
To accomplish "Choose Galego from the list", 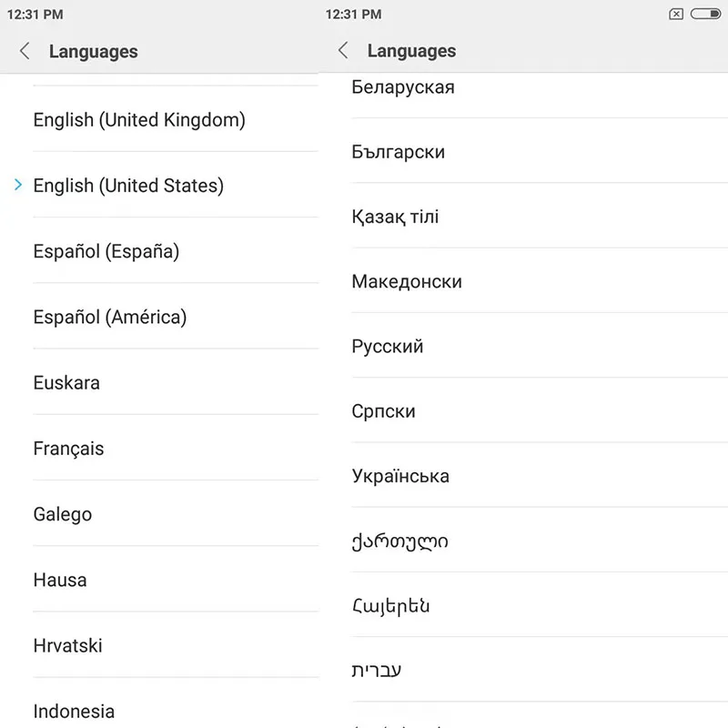I will pos(63,514).
